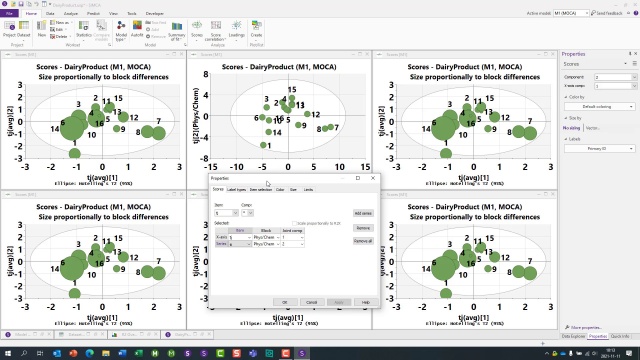Switch to the Analyze ribbon tab
The height and width of the screenshot is (360, 640).
tap(71, 13)
